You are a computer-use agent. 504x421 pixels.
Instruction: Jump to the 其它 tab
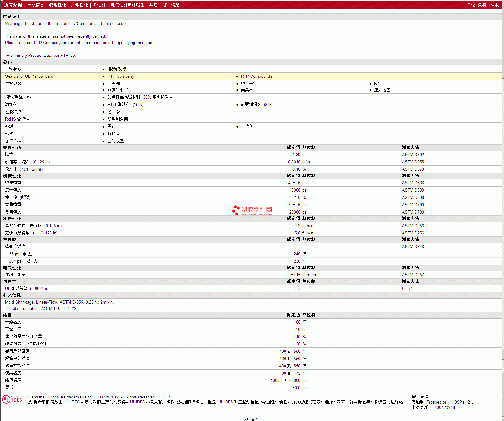click(153, 5)
